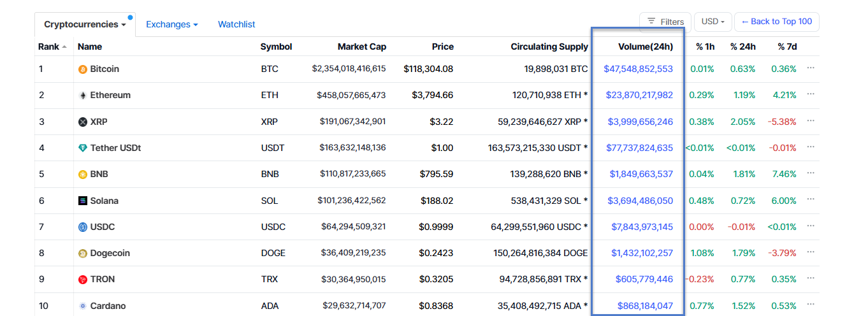Sort by the % 1h header
The height and width of the screenshot is (316, 868).
(x=705, y=47)
